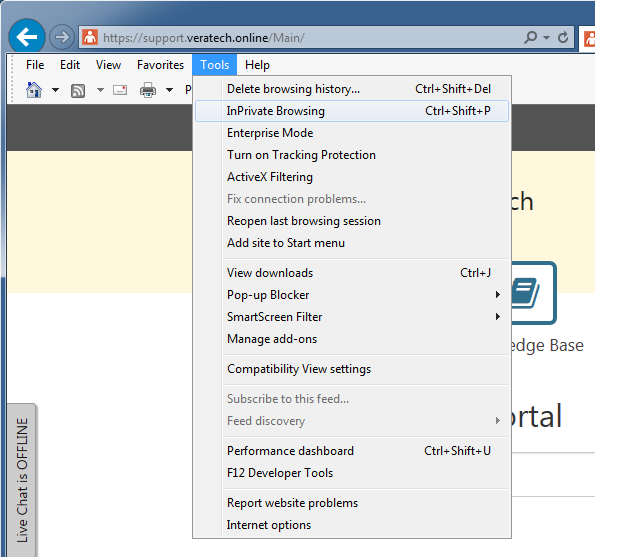Select Reopen last browsing session
This screenshot has width=626, height=557.
pos(352,221)
